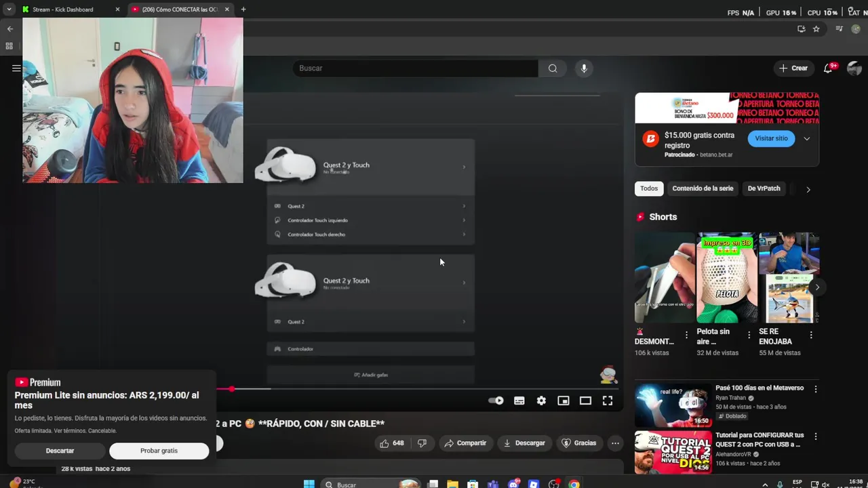This screenshot has height=488, width=868.
Task: Open the Chrome profile avatar
Action: click(857, 28)
